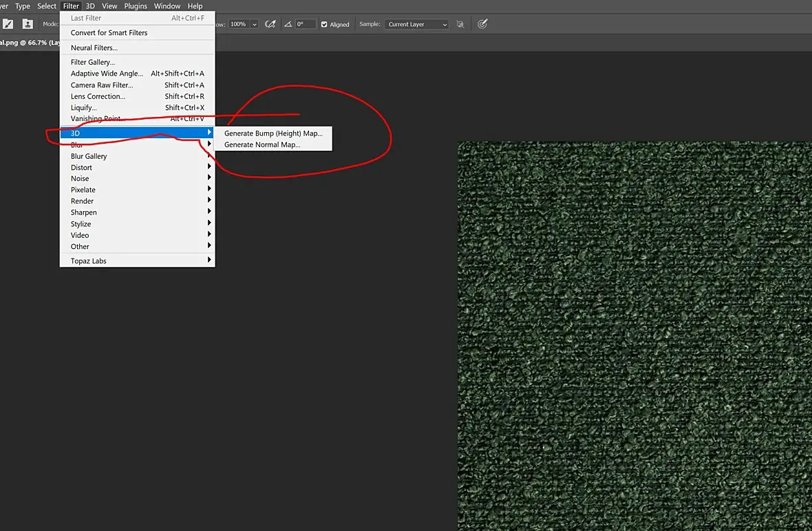Viewport: 812px width, 531px height.
Task: Toggle ignore adjustment layers icon
Action: pos(460,24)
